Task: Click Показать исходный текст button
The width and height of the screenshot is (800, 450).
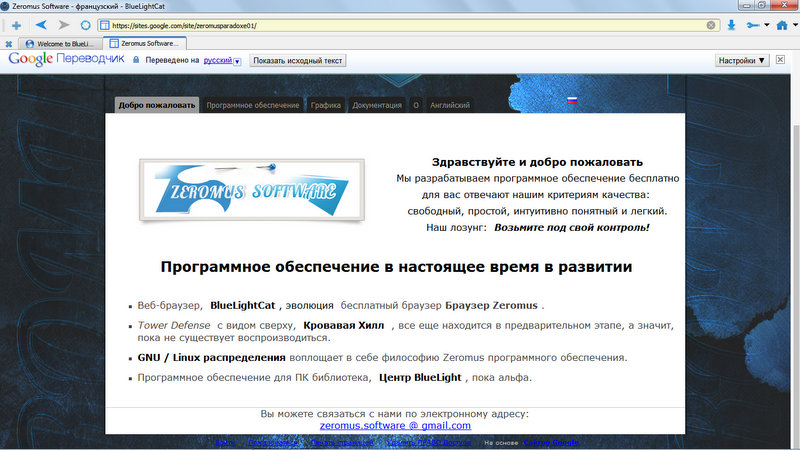Action: click(x=297, y=61)
